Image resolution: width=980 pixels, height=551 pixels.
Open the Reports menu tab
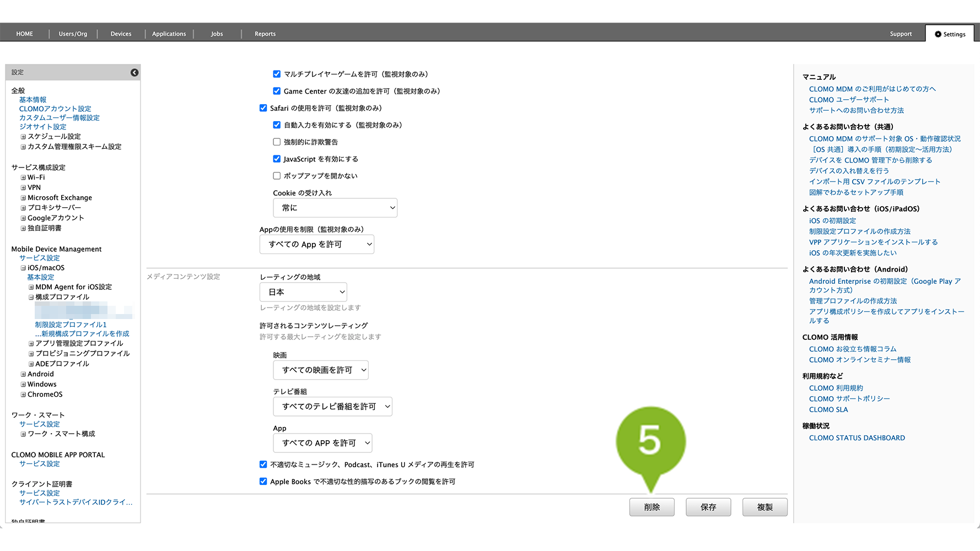coord(265,34)
